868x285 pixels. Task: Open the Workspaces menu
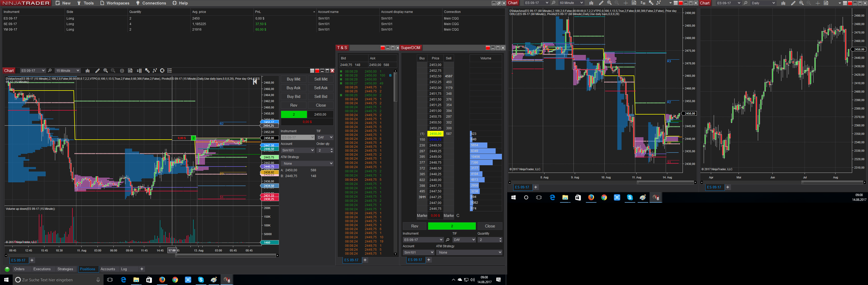(115, 3)
